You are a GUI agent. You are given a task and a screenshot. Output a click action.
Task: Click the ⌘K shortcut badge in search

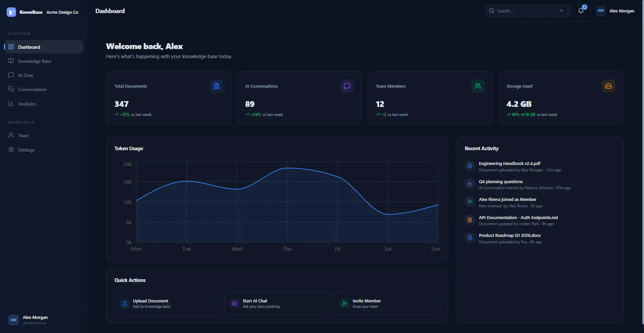tap(561, 11)
